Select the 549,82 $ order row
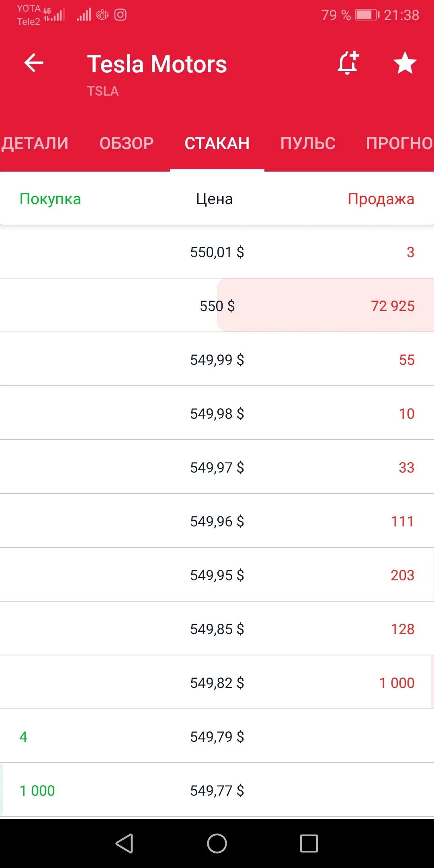434x868 pixels. (217, 682)
